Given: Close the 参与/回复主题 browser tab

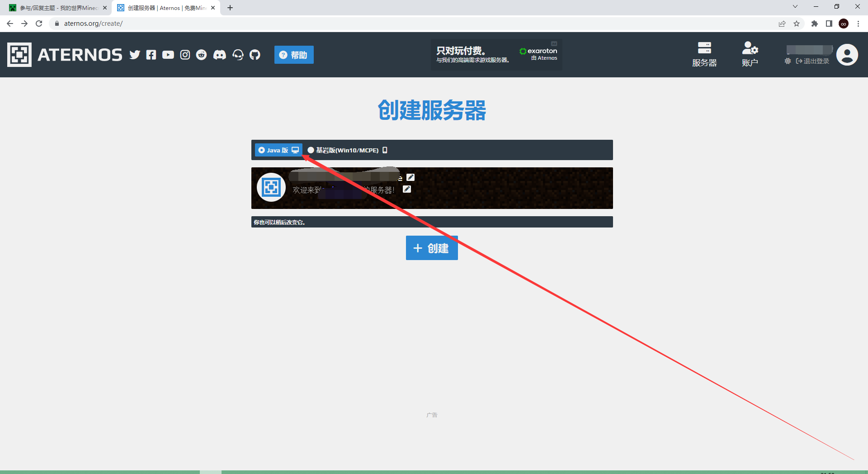Looking at the screenshot, I should click(x=105, y=8).
